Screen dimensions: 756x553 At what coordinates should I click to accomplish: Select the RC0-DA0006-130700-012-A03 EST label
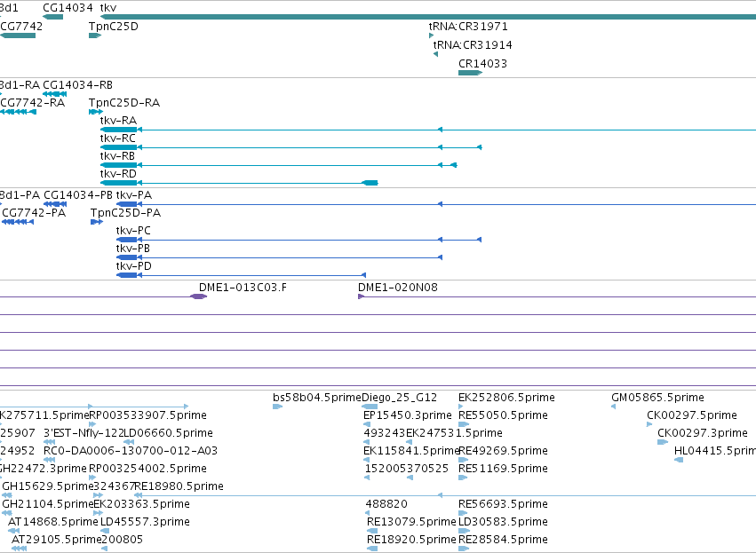(x=131, y=451)
